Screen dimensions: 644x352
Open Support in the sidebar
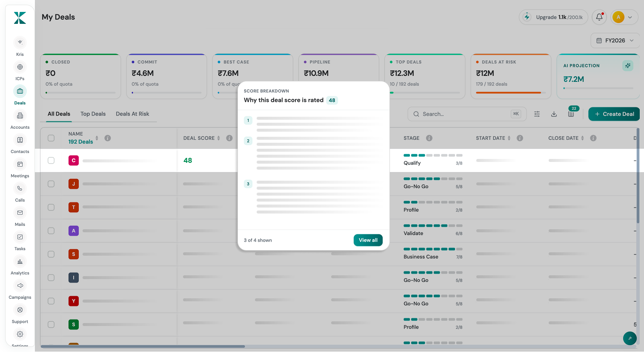click(20, 314)
